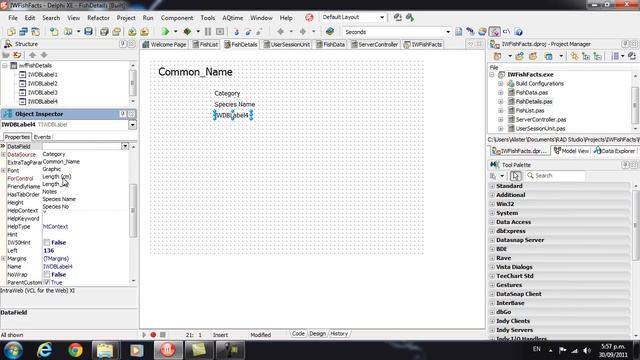Click the Add file to project icon
The width and height of the screenshot is (640, 360).
(x=132, y=31)
